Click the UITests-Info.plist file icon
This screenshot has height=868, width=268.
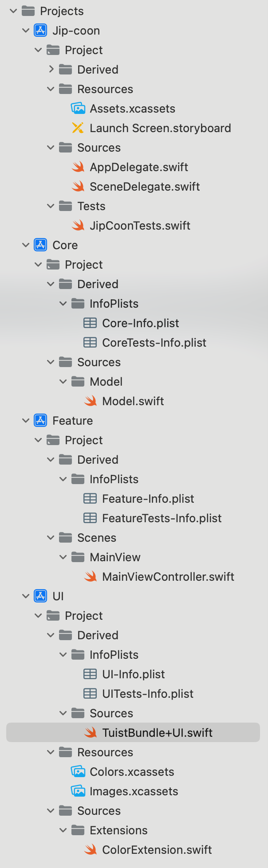point(90,694)
